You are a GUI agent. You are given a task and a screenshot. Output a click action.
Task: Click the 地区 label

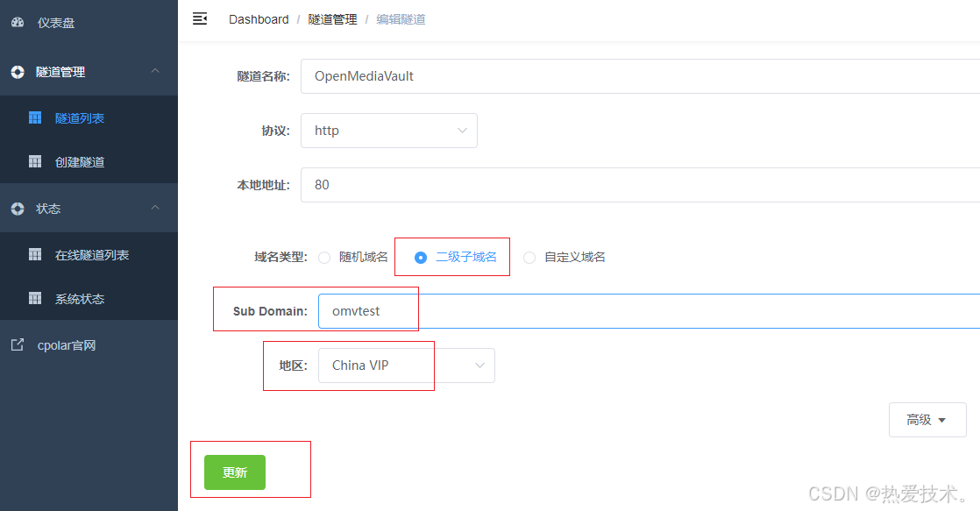pyautogui.click(x=293, y=366)
